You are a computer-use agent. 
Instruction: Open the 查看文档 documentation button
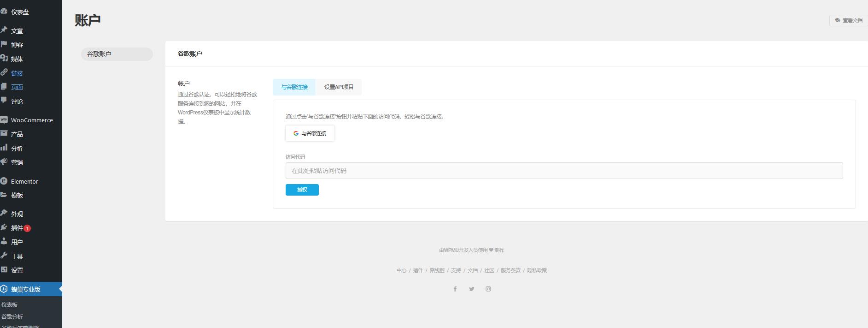tap(849, 20)
